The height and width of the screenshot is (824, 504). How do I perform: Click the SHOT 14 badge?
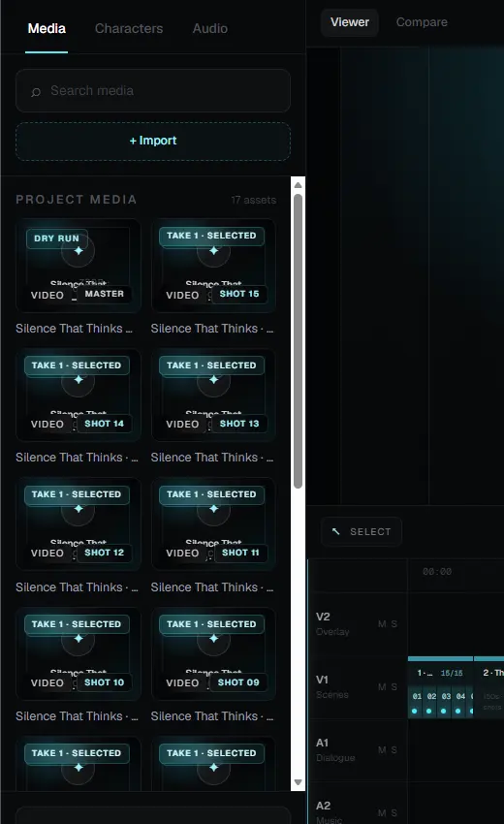click(104, 424)
